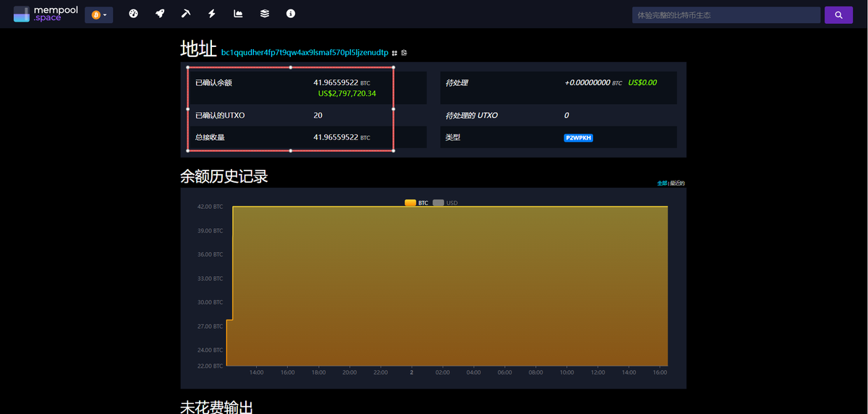Image resolution: width=868 pixels, height=414 pixels.
Task: Click the 14:00 first time-axis label
Action: [256, 373]
